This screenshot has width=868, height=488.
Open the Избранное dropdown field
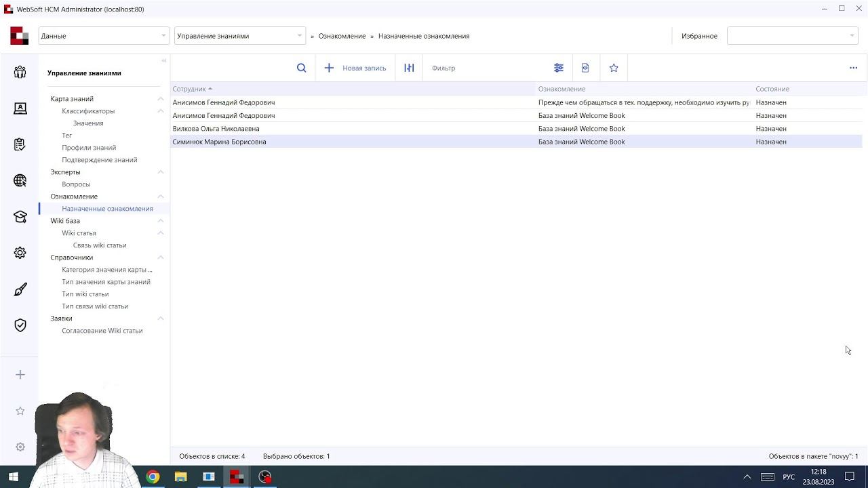[x=792, y=36]
